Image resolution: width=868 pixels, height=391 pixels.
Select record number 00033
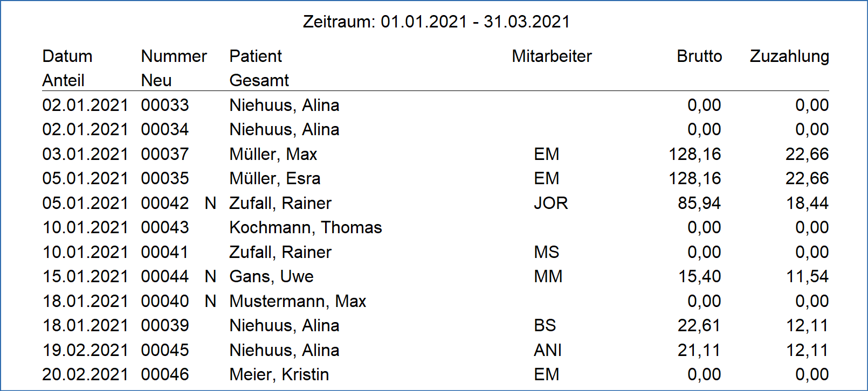(x=165, y=105)
